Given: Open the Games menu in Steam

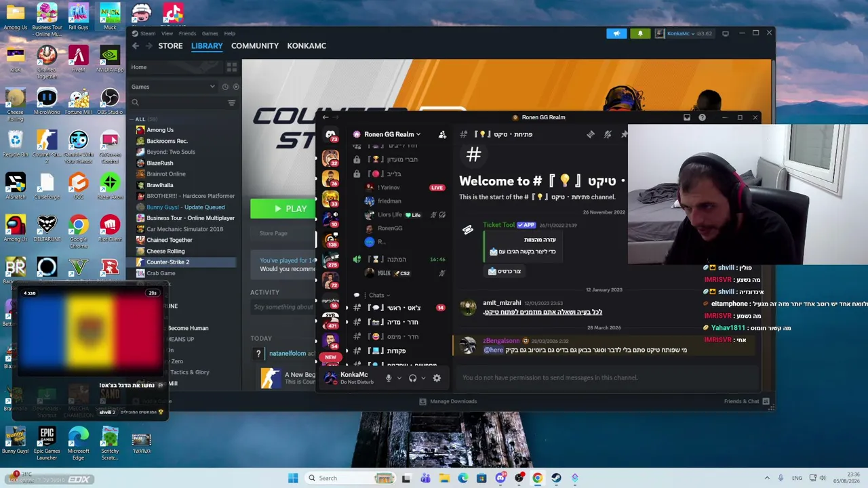Looking at the screenshot, I should coord(210,33).
